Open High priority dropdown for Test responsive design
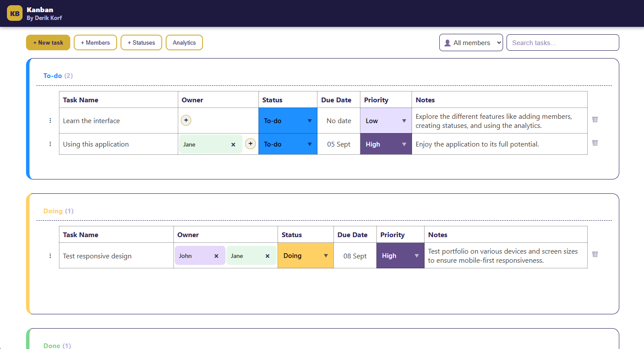Viewport: 644px width, 349px height. 400,255
